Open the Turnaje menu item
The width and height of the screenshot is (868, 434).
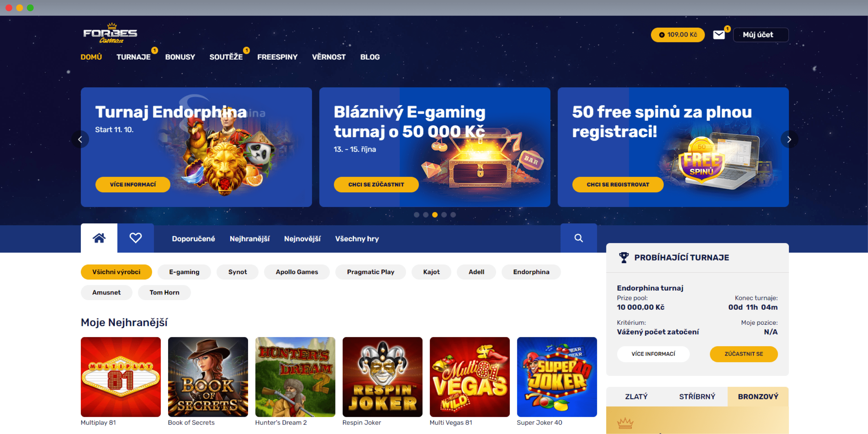click(133, 57)
